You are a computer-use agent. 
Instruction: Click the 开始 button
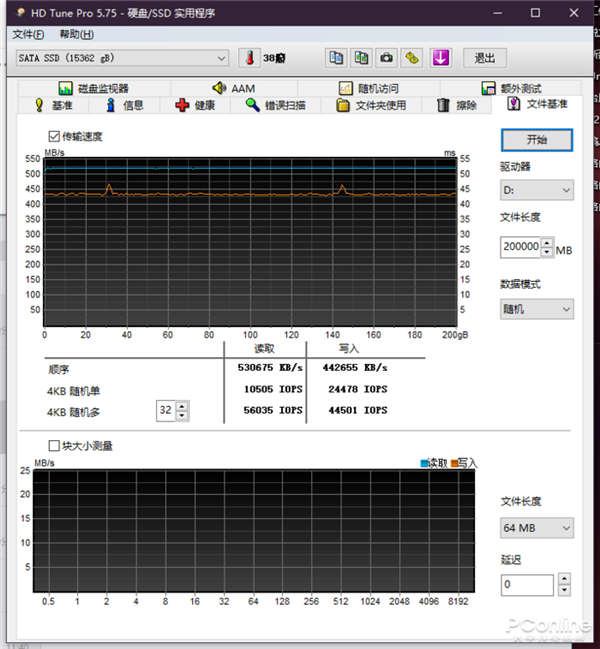536,139
